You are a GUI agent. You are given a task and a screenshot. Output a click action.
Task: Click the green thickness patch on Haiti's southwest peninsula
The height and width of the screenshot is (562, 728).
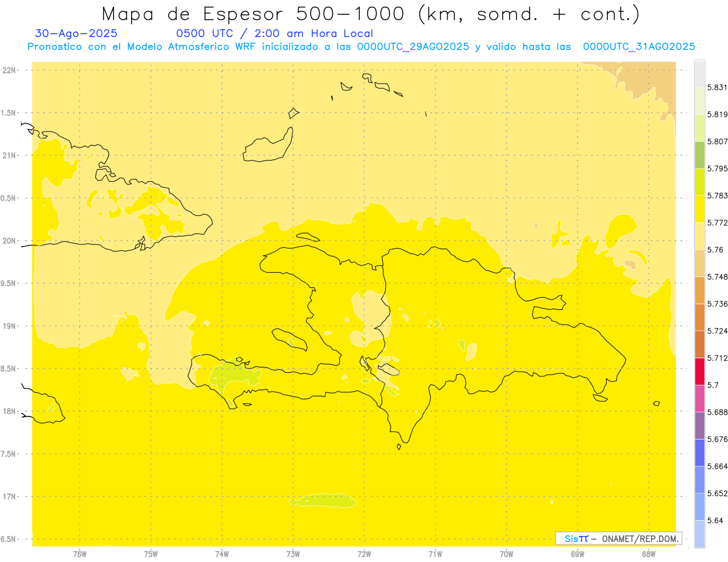[234, 376]
